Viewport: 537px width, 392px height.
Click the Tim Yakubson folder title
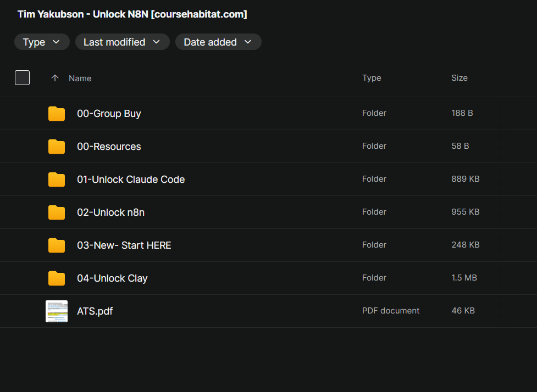click(132, 14)
